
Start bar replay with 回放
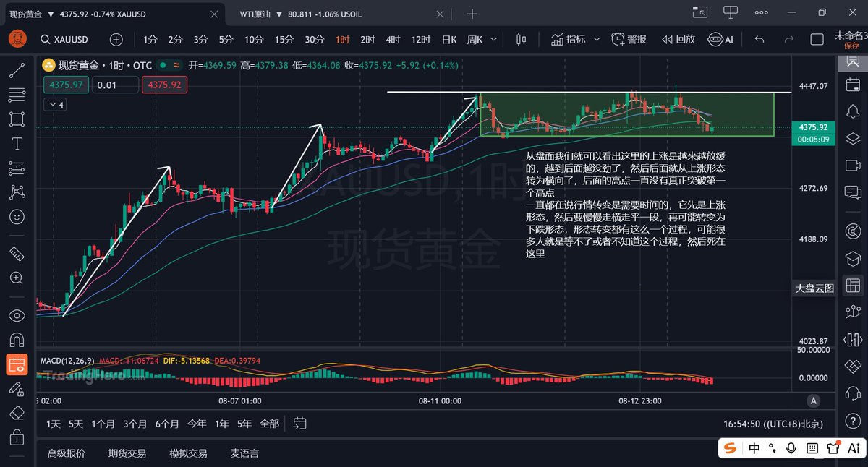(x=678, y=40)
